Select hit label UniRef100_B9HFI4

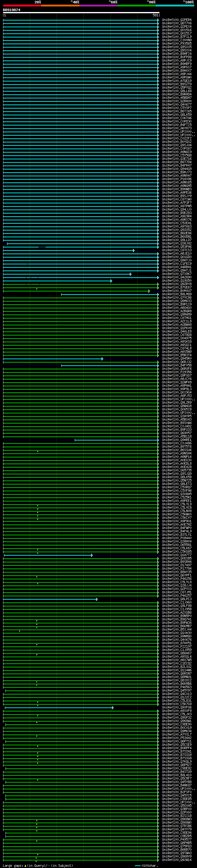click(176, 54)
